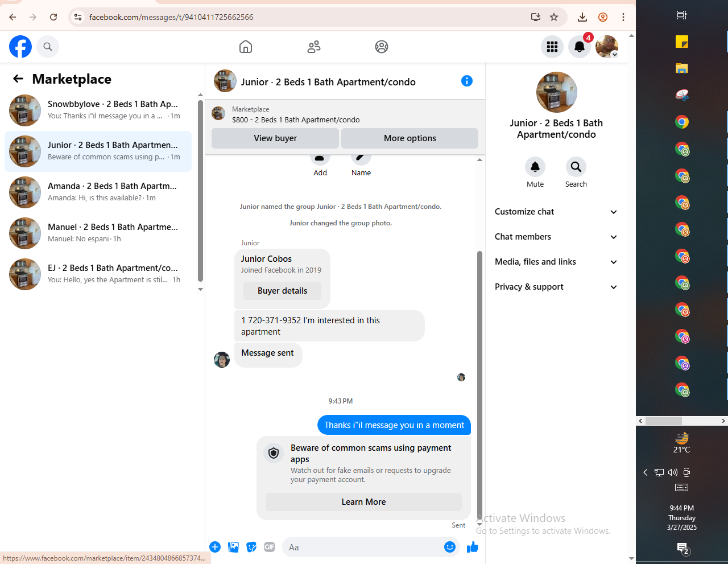
Task: Click the conversation list scrollbar
Action: pyautogui.click(x=200, y=191)
